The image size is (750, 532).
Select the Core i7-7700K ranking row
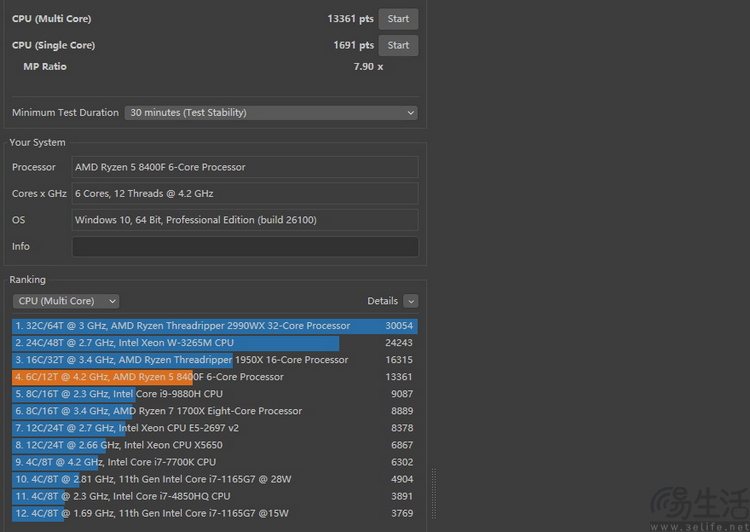[x=215, y=462]
